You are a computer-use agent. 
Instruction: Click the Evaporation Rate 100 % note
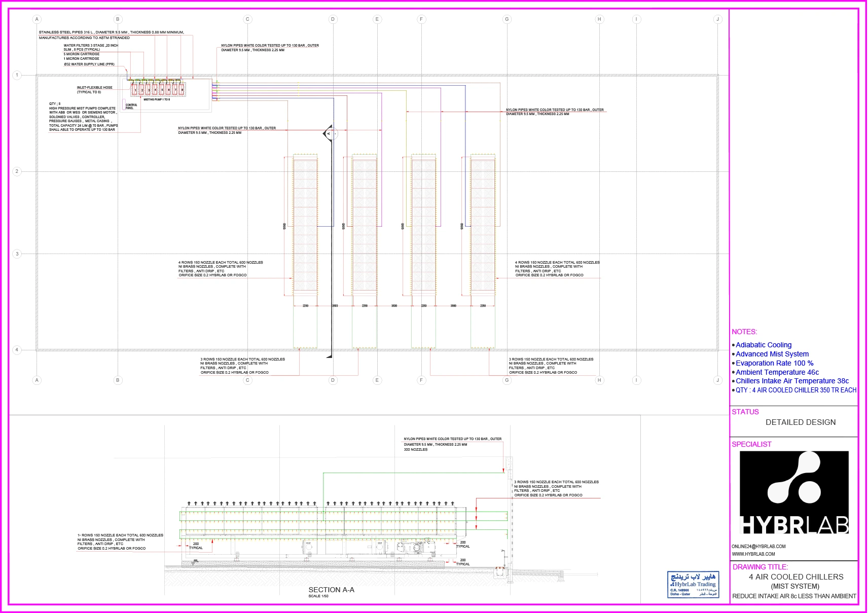775,363
